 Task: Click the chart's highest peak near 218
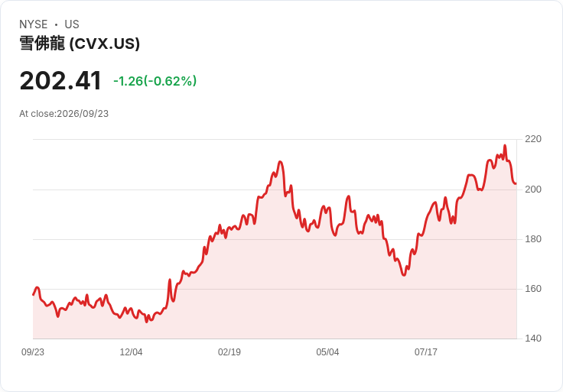pyautogui.click(x=505, y=146)
